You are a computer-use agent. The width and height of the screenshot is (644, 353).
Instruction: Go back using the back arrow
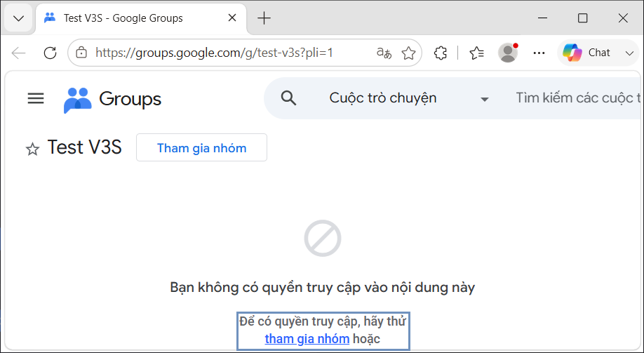click(18, 53)
